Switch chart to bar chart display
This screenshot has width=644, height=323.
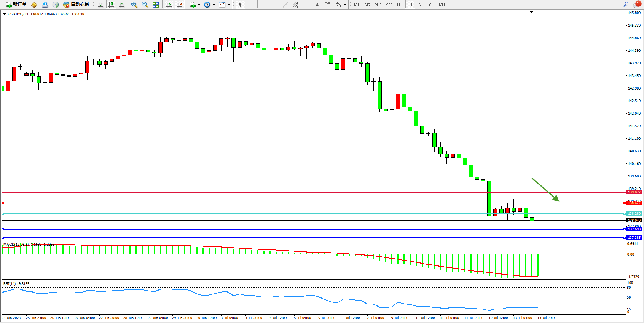(x=100, y=5)
